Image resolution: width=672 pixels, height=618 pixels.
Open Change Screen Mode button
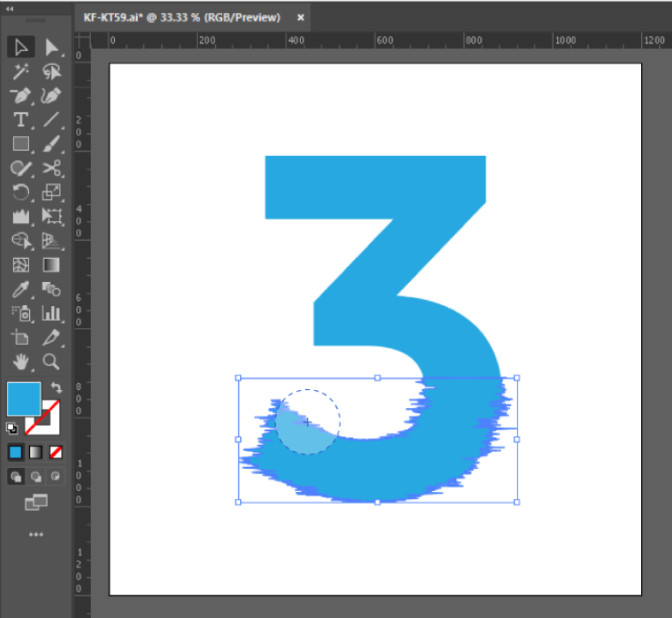(36, 502)
